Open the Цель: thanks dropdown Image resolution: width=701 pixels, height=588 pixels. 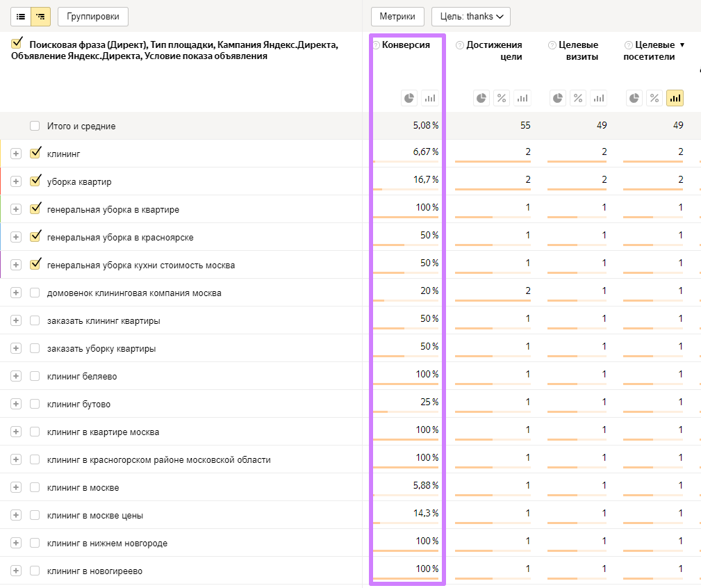pyautogui.click(x=470, y=16)
